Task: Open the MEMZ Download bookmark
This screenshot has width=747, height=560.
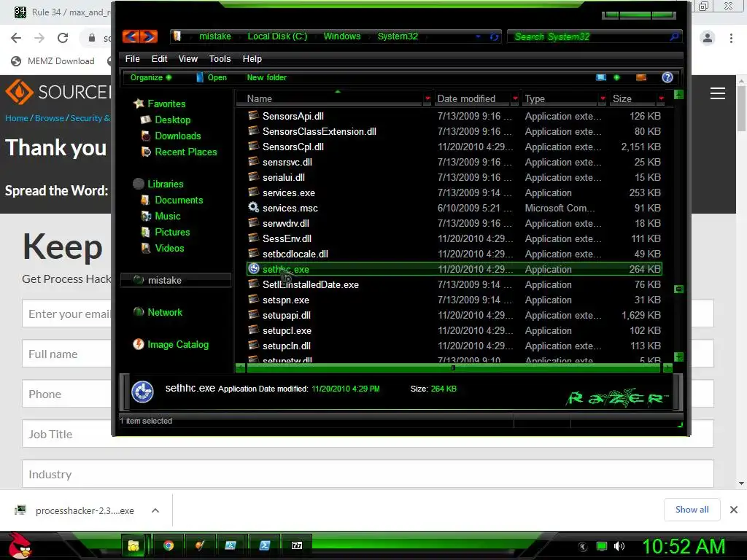Action: (x=53, y=61)
